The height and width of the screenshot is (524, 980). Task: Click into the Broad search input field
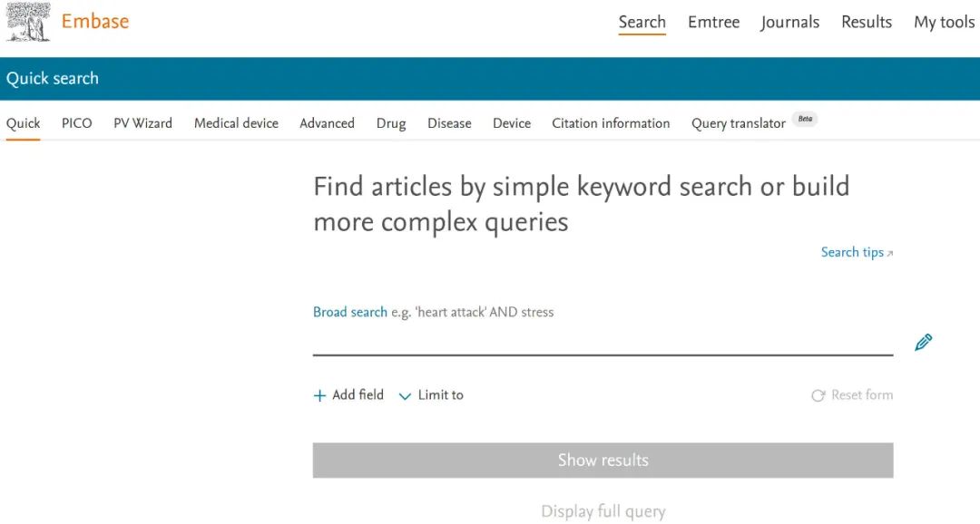(603, 342)
